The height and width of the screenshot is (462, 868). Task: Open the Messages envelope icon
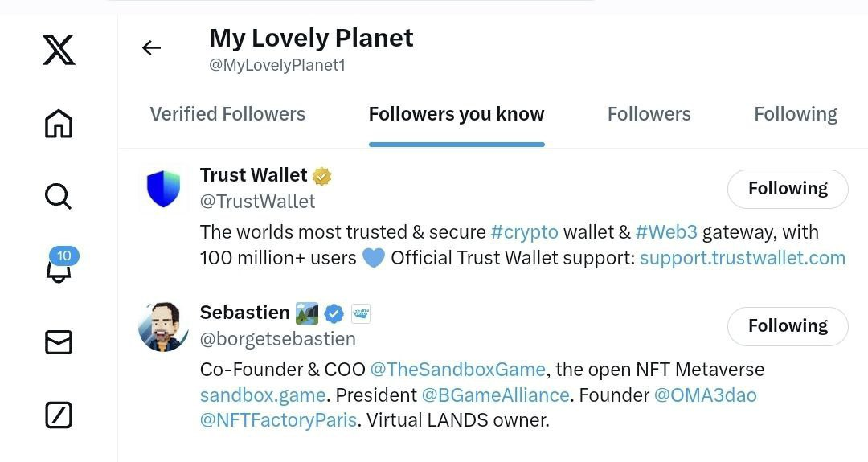click(59, 342)
